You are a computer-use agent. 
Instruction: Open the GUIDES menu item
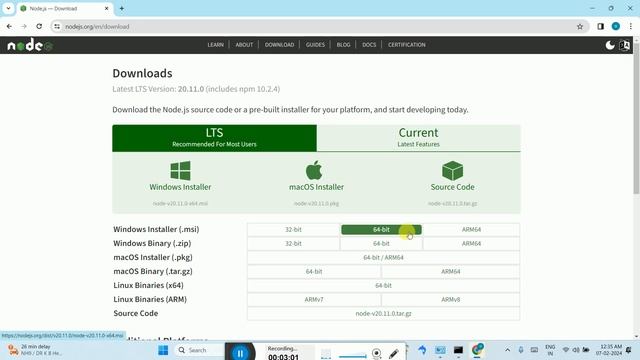315,45
